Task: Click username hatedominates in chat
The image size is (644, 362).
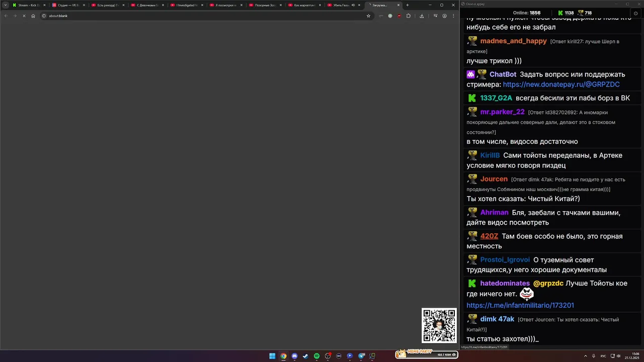Action: point(505,284)
